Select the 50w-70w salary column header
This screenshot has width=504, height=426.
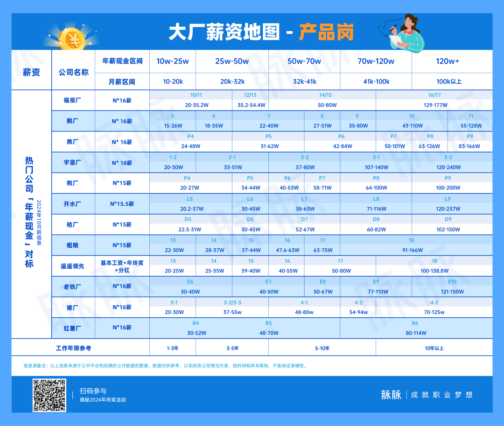[x=304, y=62]
